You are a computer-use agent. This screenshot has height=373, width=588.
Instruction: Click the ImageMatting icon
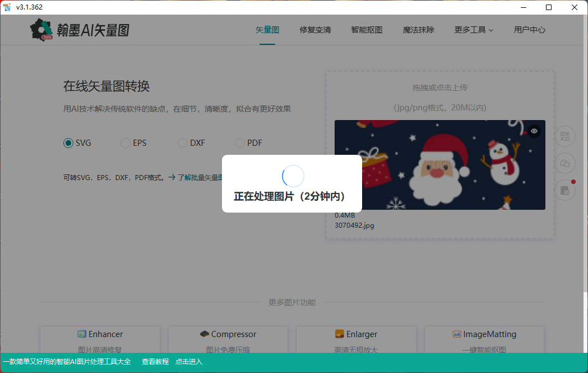point(457,334)
